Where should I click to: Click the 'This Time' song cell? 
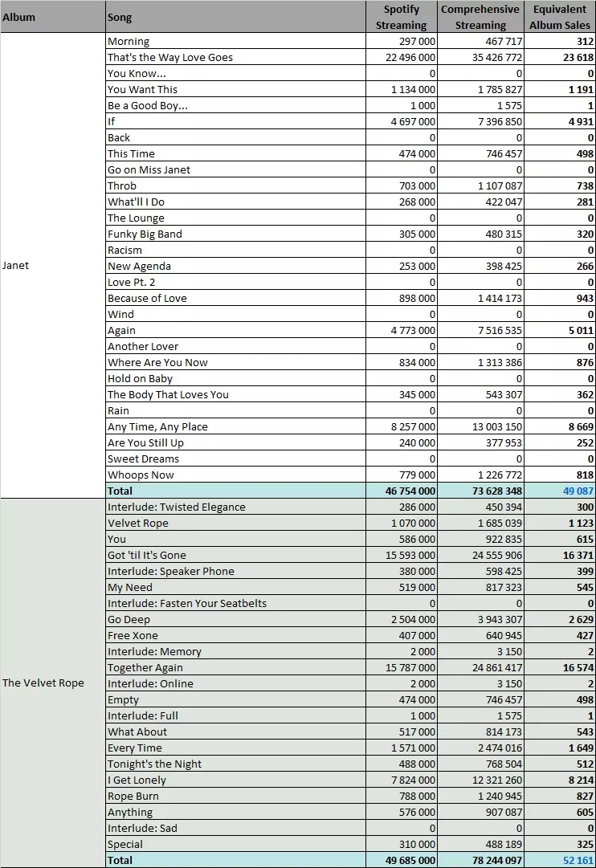(x=235, y=153)
